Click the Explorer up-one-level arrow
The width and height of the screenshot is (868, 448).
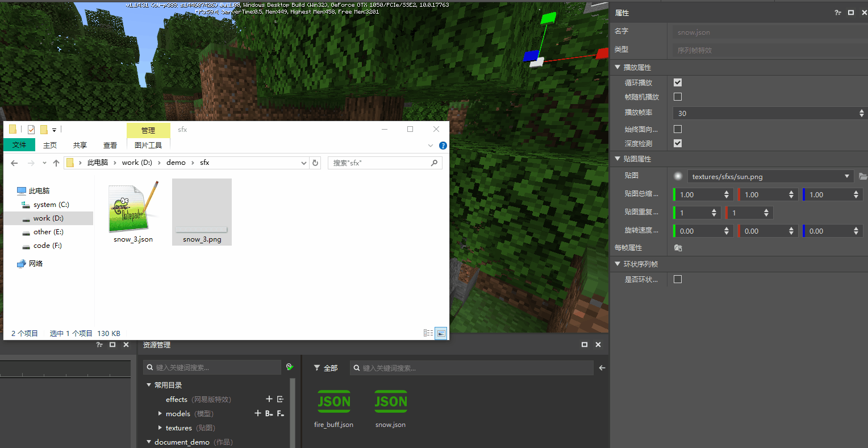coord(56,163)
